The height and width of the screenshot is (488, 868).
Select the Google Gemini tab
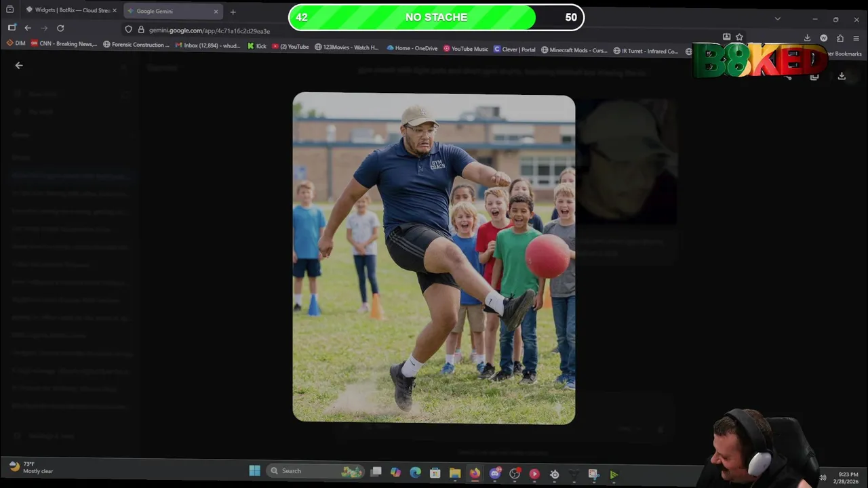click(173, 11)
